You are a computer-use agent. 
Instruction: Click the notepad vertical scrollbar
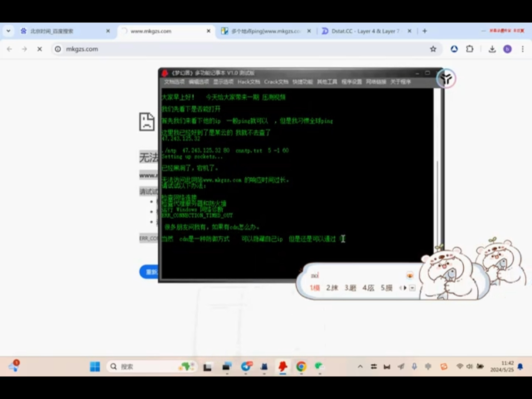(x=437, y=166)
